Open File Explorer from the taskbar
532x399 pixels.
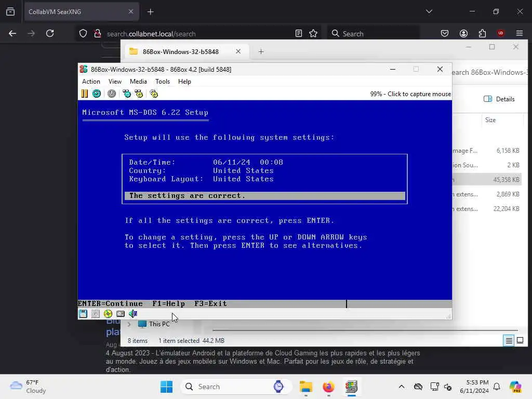(x=305, y=387)
